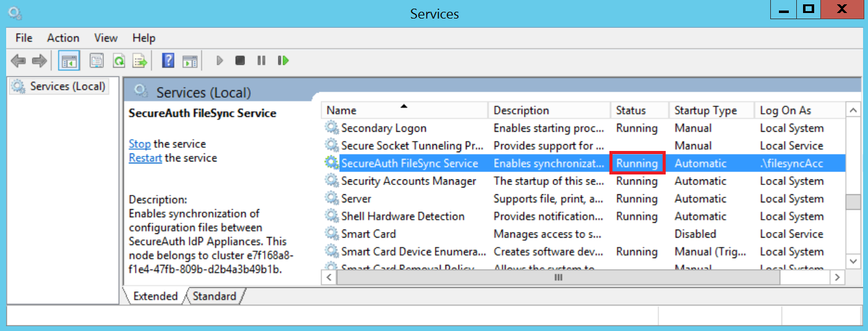Click the Manual startup type of Secondary Logon
Screen dimensions: 868x331
pyautogui.click(x=693, y=128)
